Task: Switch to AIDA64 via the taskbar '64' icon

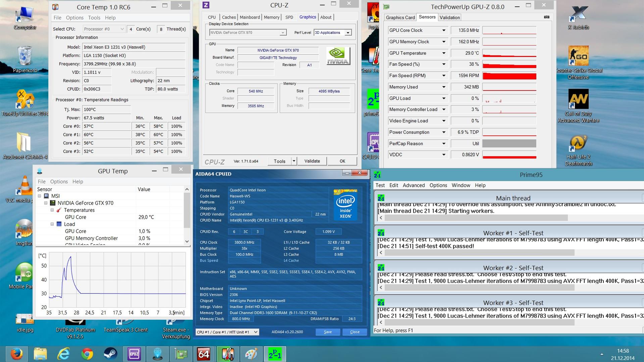Action: [x=204, y=354]
